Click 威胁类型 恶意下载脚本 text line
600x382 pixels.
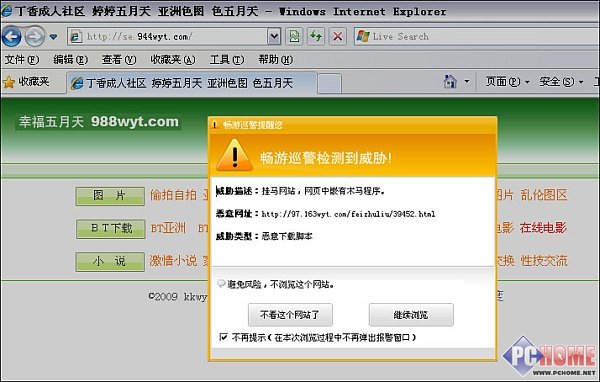point(264,236)
